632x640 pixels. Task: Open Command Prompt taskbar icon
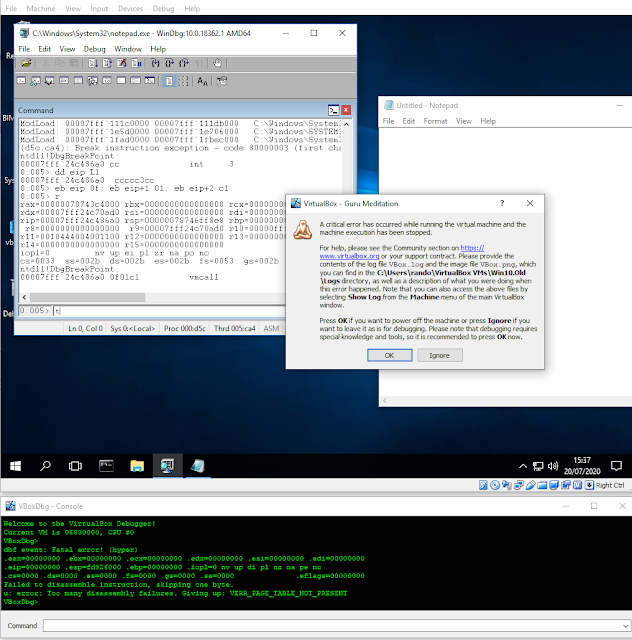click(106, 466)
